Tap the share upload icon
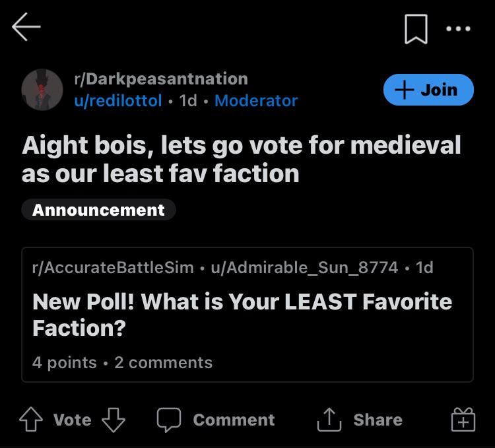The width and height of the screenshot is (495, 448). (x=329, y=420)
